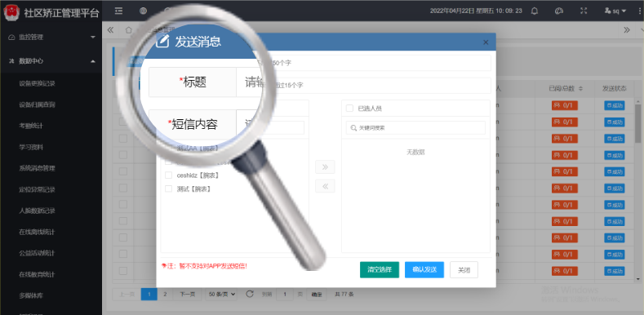Open 在线离线统计 in the sidebar
Viewport: 644px width, 315px height.
tap(37, 232)
